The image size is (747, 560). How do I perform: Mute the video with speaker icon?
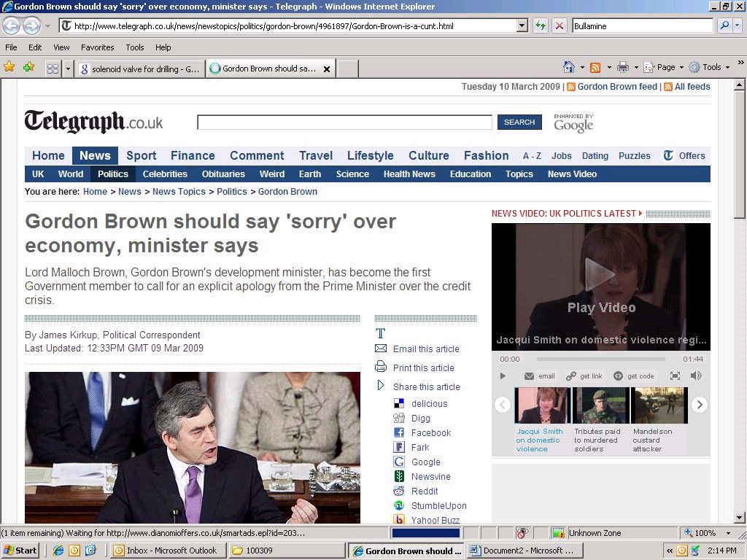696,376
